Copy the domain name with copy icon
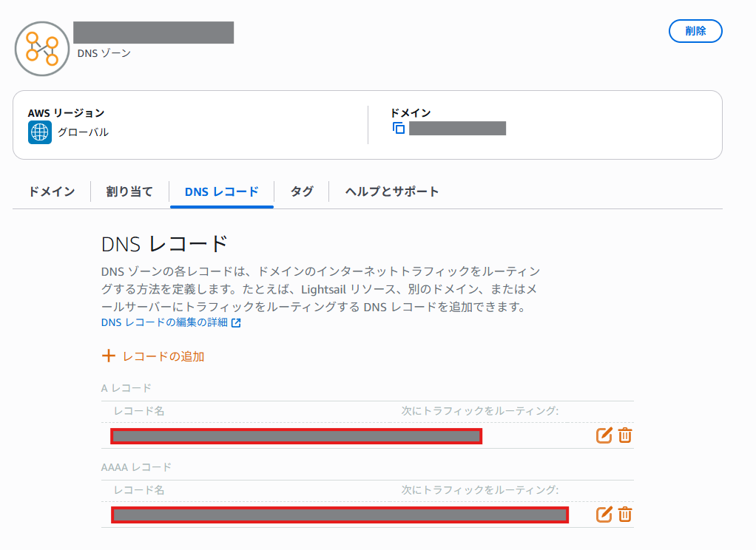756x550 pixels. [399, 128]
